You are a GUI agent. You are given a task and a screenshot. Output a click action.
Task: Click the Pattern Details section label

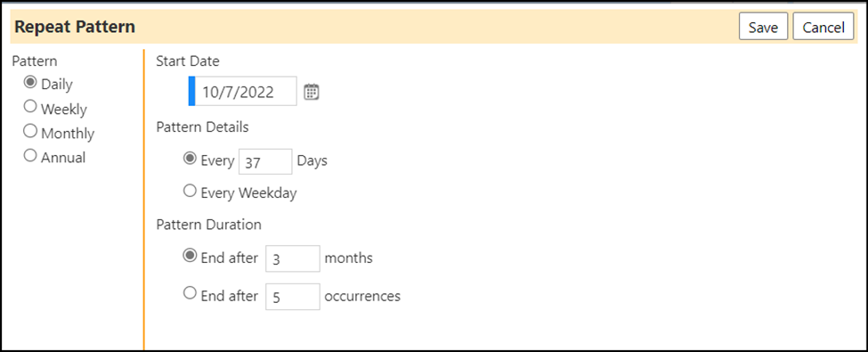pyautogui.click(x=202, y=127)
